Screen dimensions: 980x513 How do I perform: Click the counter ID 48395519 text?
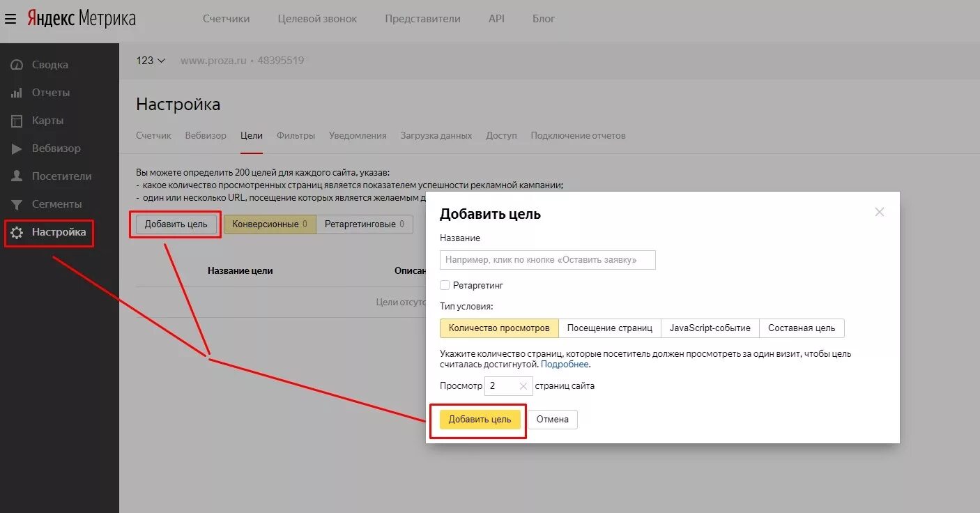[x=281, y=61]
